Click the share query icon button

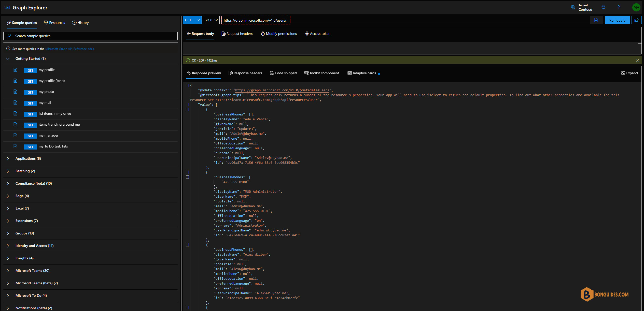point(636,20)
